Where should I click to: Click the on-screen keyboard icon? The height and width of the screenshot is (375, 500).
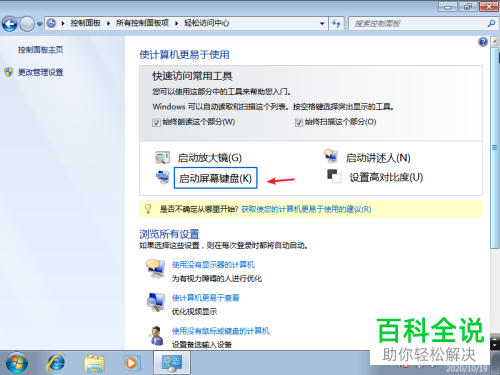(x=163, y=177)
